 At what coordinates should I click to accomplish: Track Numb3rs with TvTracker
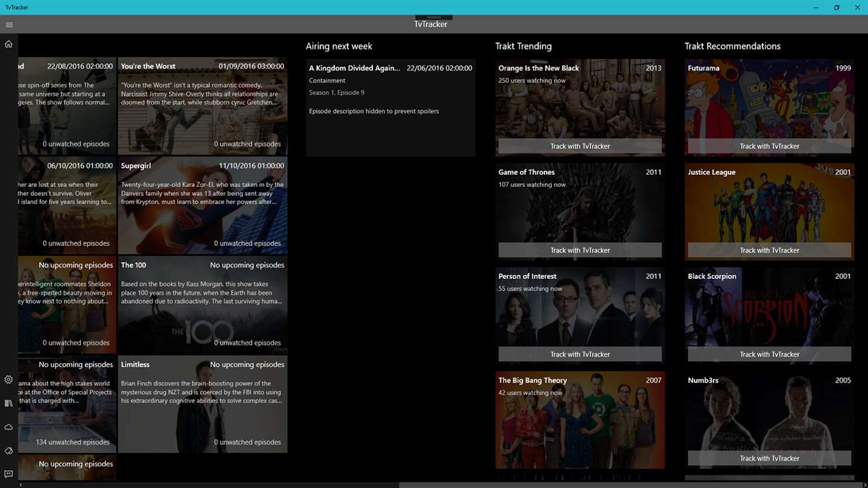[x=769, y=458]
